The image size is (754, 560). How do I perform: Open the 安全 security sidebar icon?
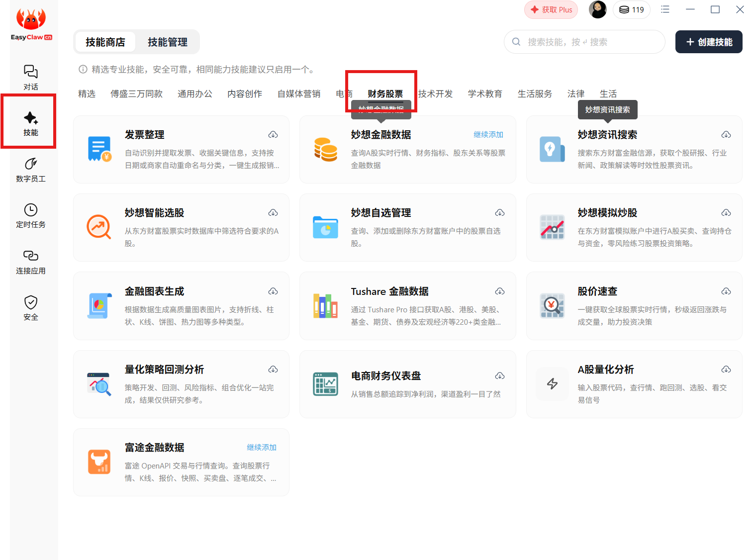pyautogui.click(x=31, y=308)
